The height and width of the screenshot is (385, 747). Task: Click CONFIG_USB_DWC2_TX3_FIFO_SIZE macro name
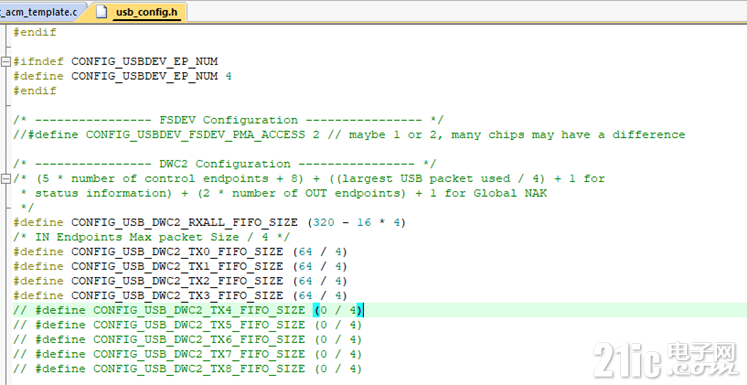coord(177,296)
